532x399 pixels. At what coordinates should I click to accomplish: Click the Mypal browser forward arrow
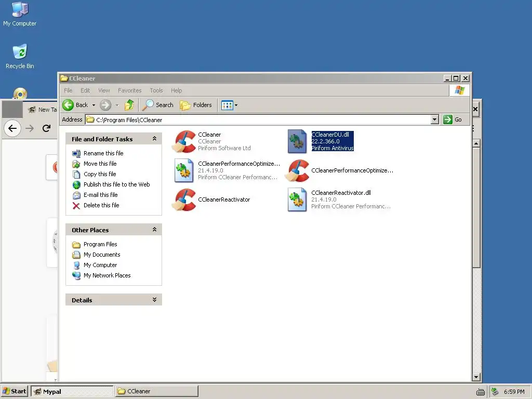[30, 128]
